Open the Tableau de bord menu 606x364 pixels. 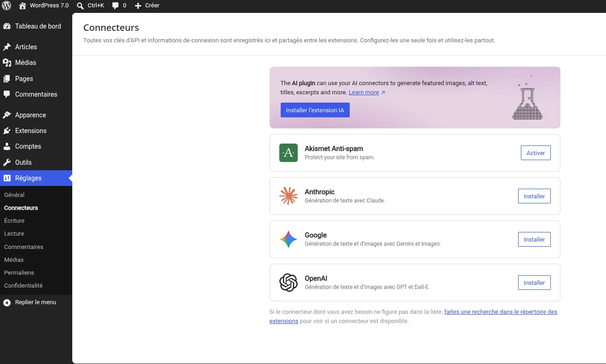tap(36, 26)
